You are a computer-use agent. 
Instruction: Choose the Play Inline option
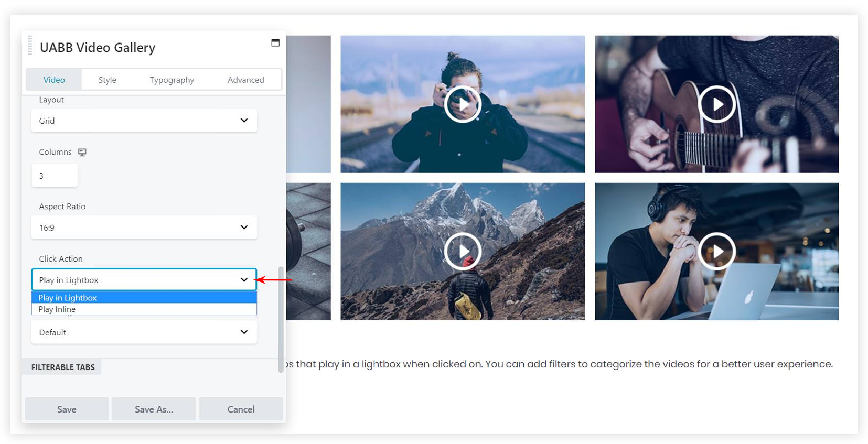[57, 309]
